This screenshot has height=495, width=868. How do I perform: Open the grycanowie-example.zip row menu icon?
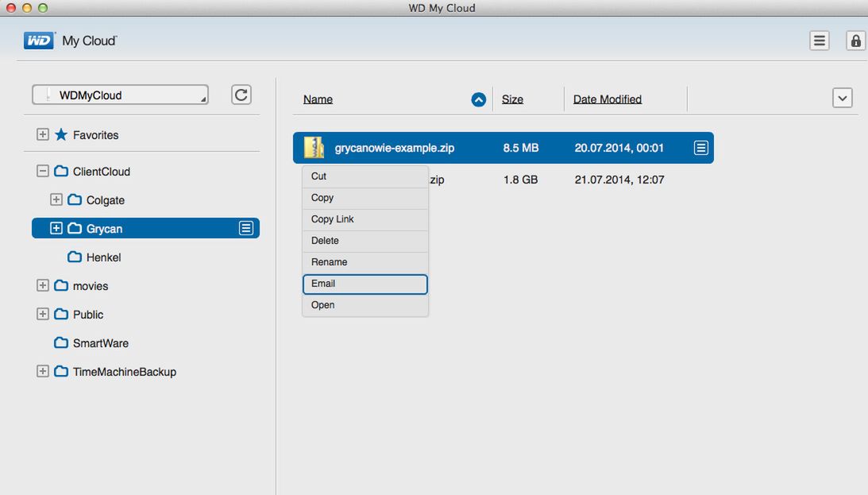700,148
